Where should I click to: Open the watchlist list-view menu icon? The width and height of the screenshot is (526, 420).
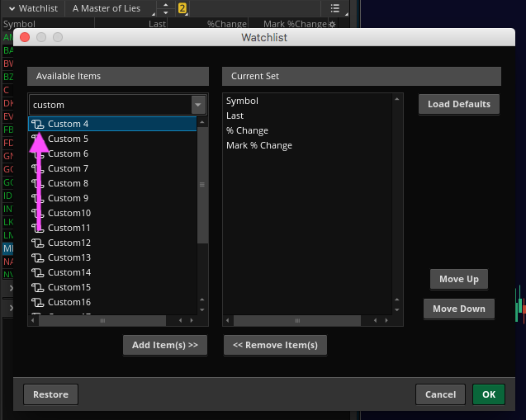[x=334, y=8]
